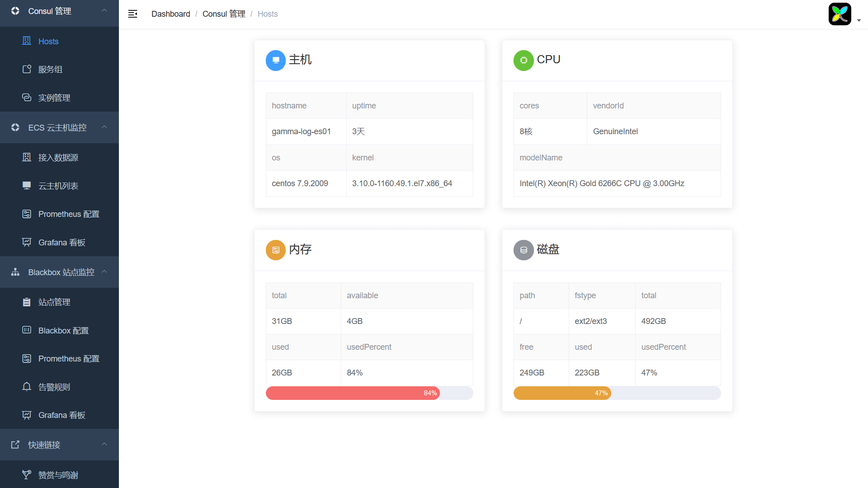Go to Dashboard via breadcrumb link
Screen dimensions: 868x488
(170, 14)
